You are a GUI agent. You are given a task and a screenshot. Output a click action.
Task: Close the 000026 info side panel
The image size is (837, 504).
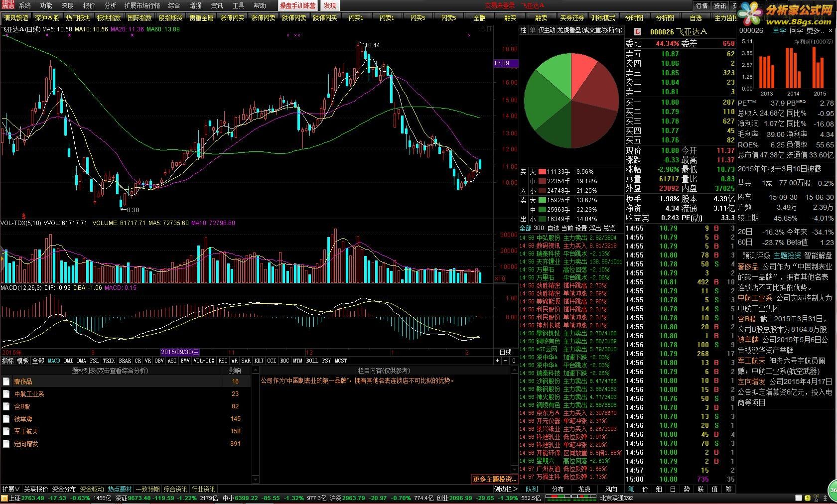click(x=831, y=30)
